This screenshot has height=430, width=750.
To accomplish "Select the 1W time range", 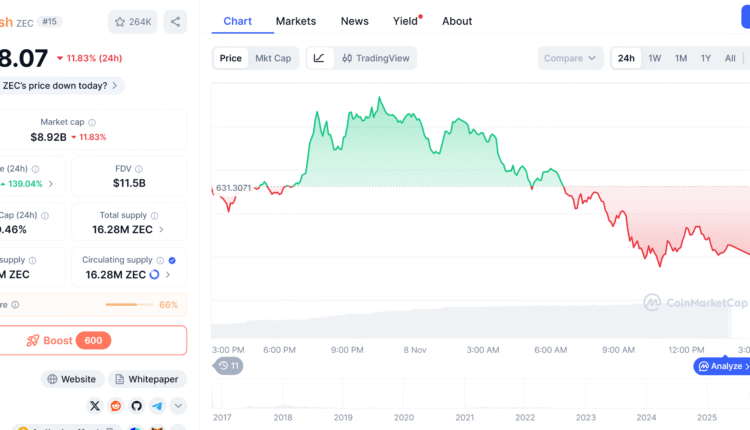I will coord(654,58).
